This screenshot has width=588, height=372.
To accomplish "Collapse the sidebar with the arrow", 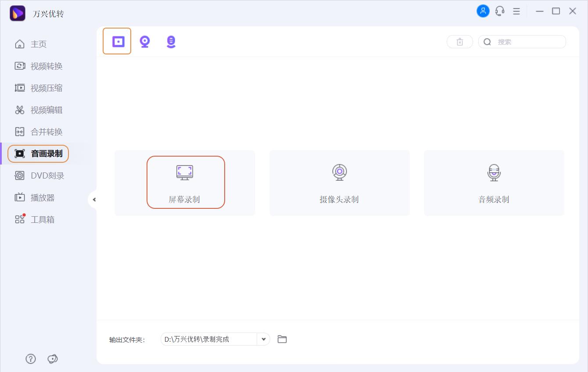I will (94, 199).
